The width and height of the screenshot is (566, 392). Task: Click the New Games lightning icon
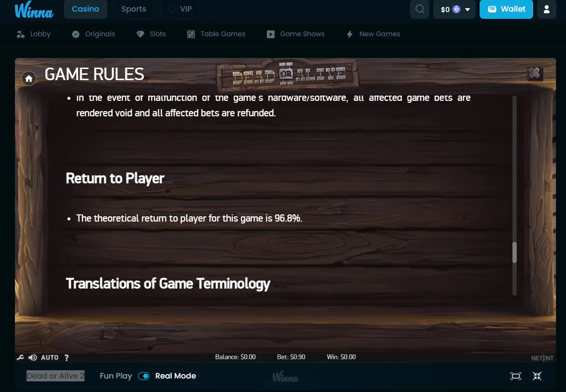click(x=350, y=34)
